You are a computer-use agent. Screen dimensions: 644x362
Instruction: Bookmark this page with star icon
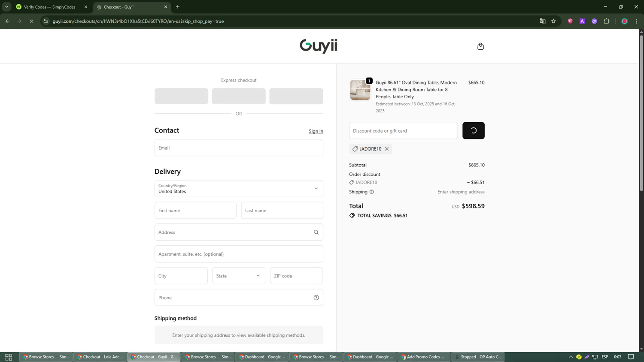554,21
